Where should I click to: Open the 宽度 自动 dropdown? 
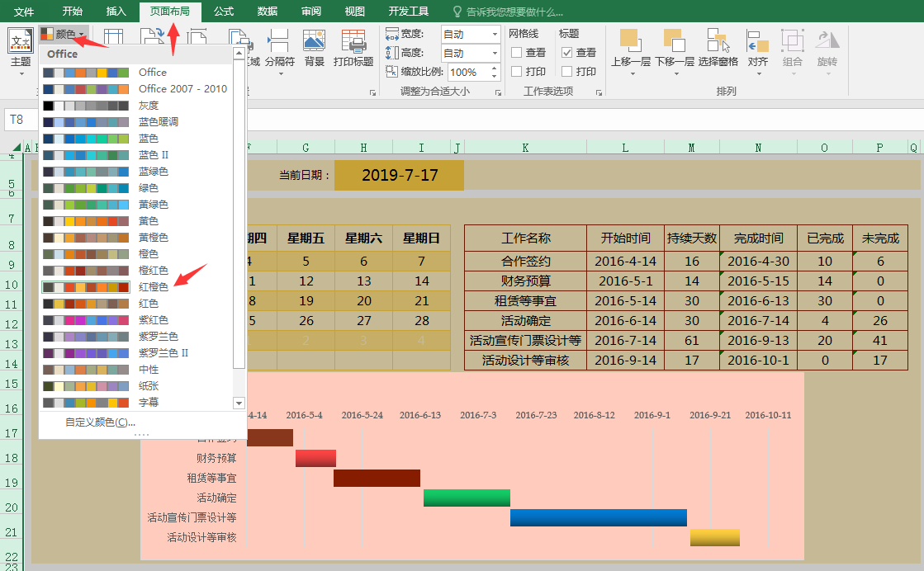click(495, 35)
